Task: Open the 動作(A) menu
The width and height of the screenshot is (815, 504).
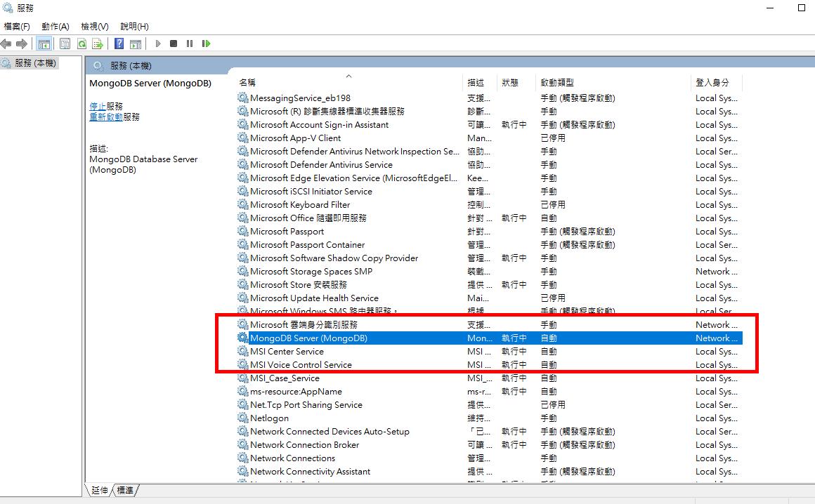Action: [56, 27]
